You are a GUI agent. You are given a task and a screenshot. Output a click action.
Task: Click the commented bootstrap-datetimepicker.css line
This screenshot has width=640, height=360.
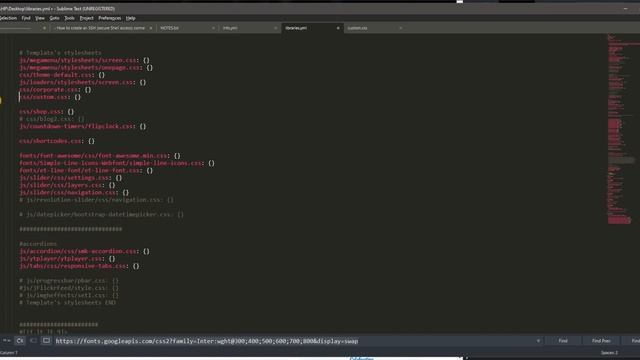[102, 214]
